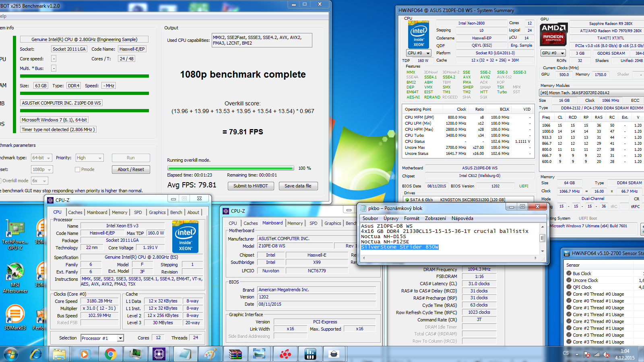Open Processor #1 selection dropdown in CPU-Z

pos(102,338)
